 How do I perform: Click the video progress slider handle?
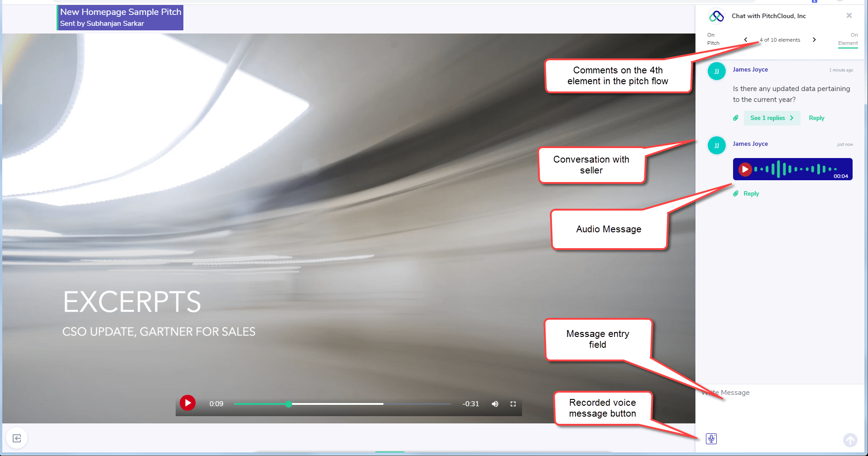[x=288, y=404]
